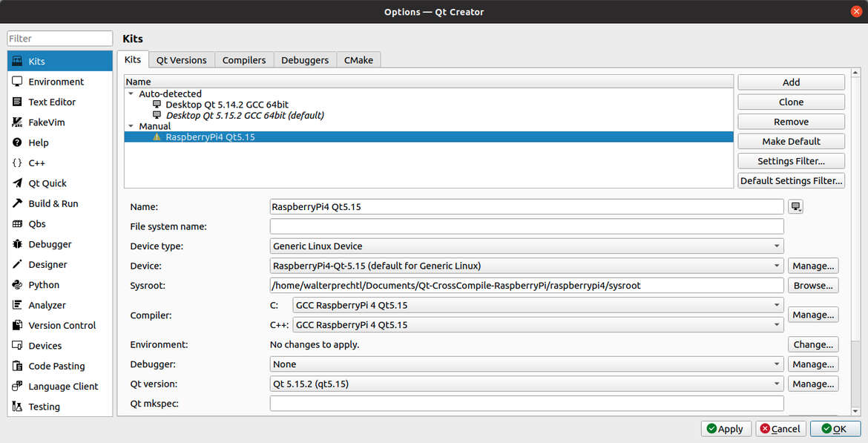Image resolution: width=868 pixels, height=443 pixels.
Task: Open Code Pasting settings icon
Action: pos(17,366)
